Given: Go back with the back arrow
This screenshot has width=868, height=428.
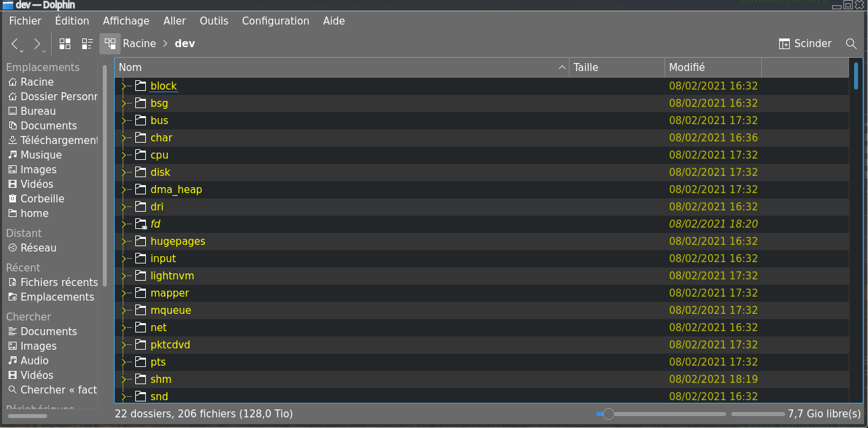Looking at the screenshot, I should (15, 44).
